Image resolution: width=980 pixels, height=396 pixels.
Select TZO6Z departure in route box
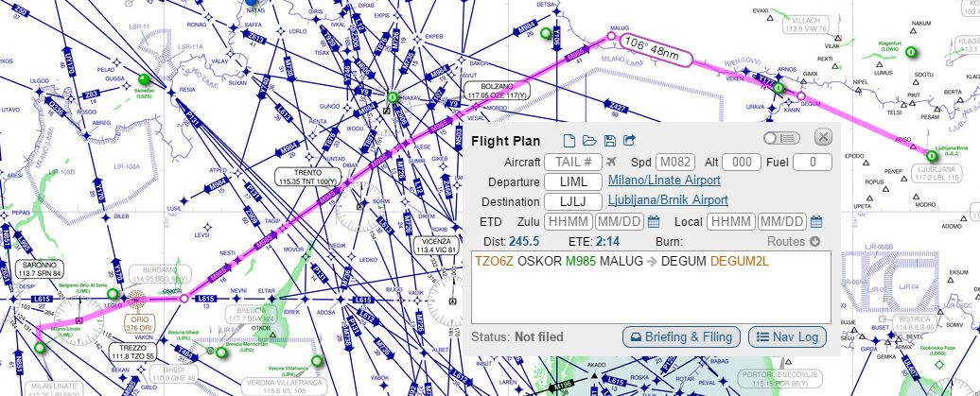(x=495, y=261)
